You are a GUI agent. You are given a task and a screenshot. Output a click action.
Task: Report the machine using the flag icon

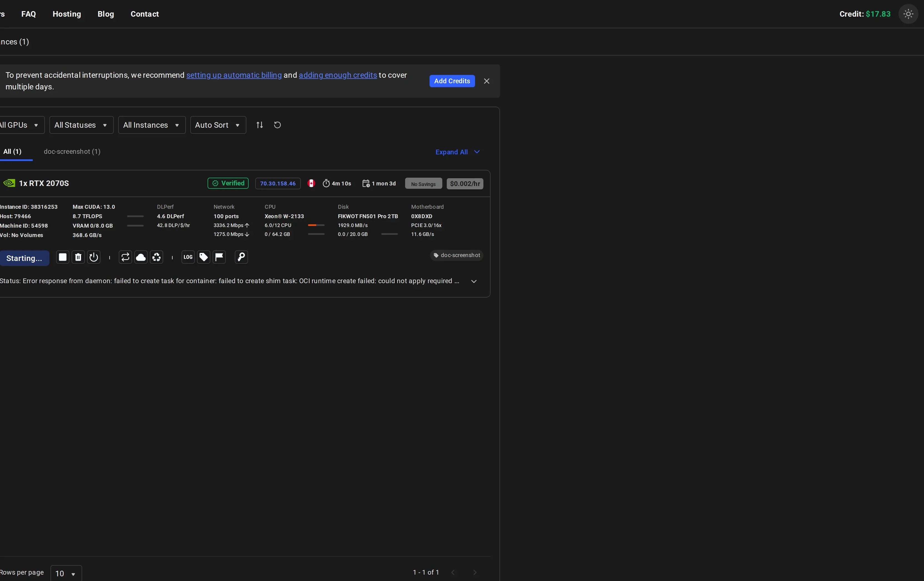click(219, 257)
